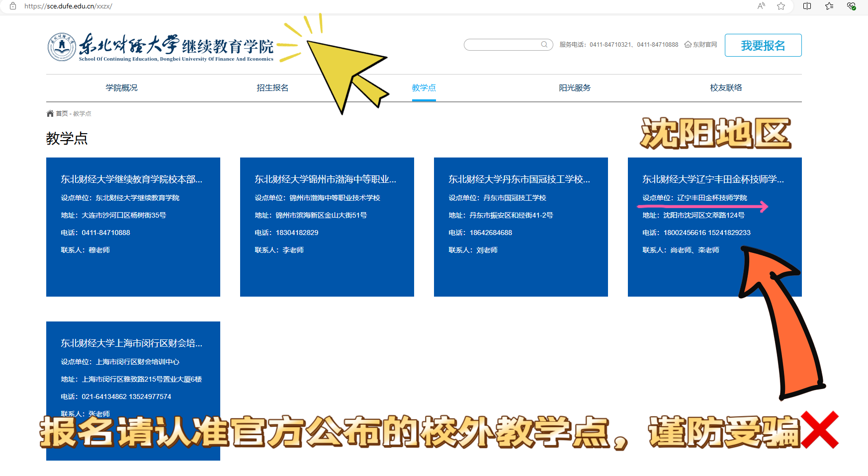Click contact 穆老师
Image resolution: width=868 pixels, height=476 pixels.
tap(86, 250)
